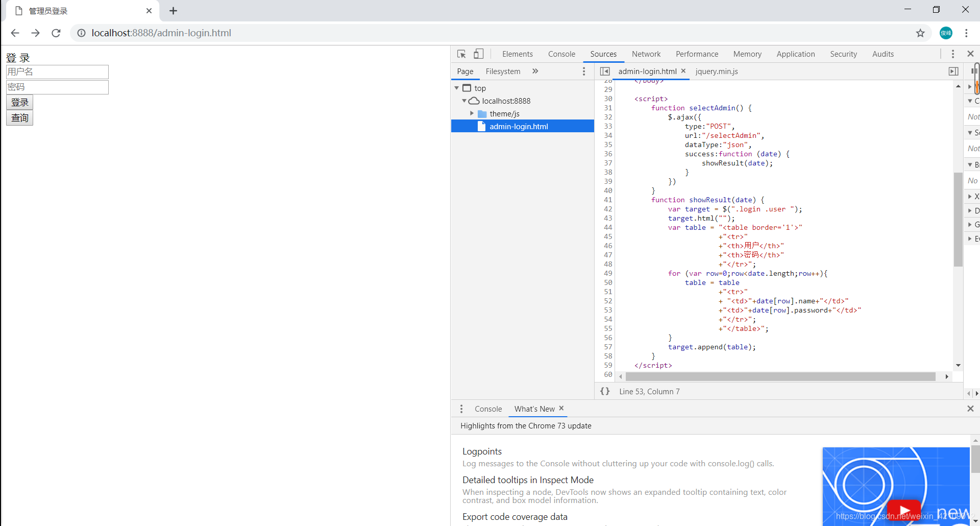Open the Network tab

(x=646, y=54)
